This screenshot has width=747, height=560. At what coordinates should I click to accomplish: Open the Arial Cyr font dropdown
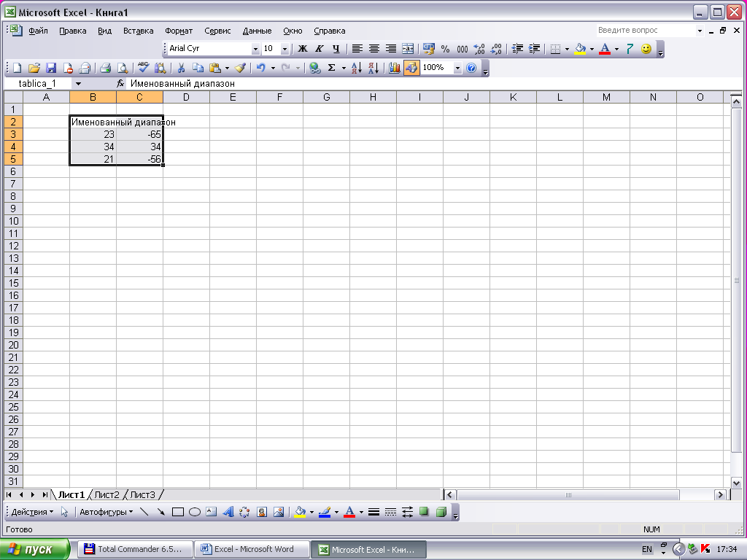coord(255,49)
